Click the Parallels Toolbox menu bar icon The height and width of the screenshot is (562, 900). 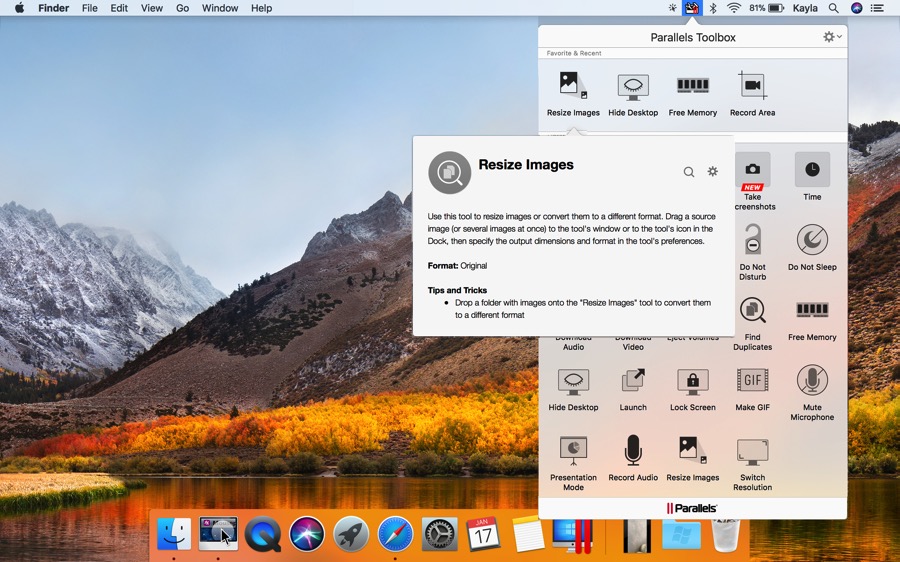(x=692, y=8)
